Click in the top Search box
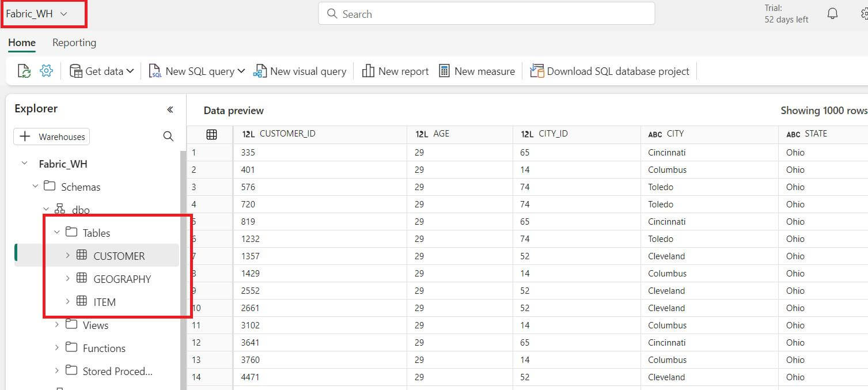This screenshot has width=868, height=390. click(487, 13)
